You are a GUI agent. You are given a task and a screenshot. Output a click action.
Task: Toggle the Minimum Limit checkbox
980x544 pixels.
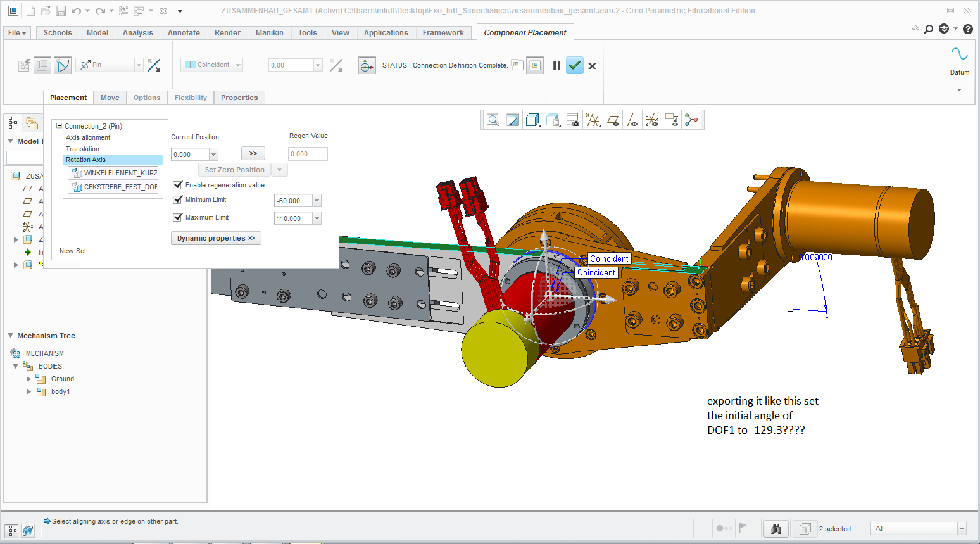[x=178, y=199]
